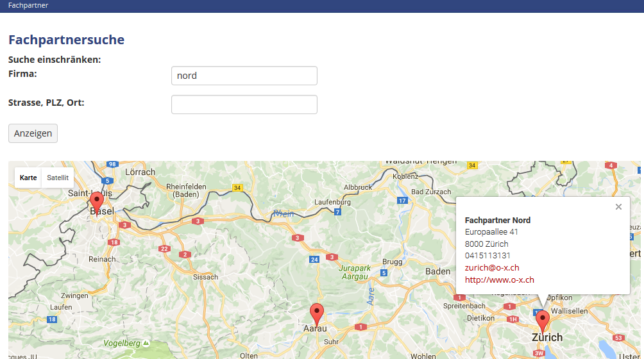Focus the Firma input field
This screenshot has height=359, width=644.
click(x=244, y=76)
